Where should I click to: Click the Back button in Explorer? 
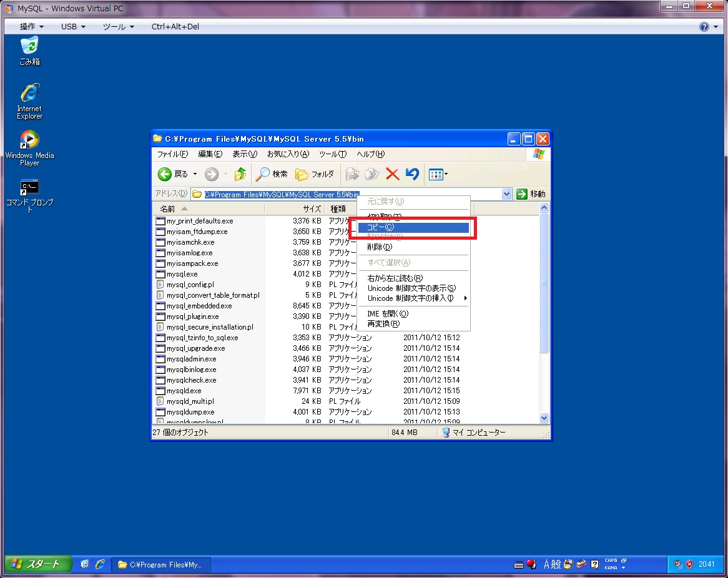(173, 174)
